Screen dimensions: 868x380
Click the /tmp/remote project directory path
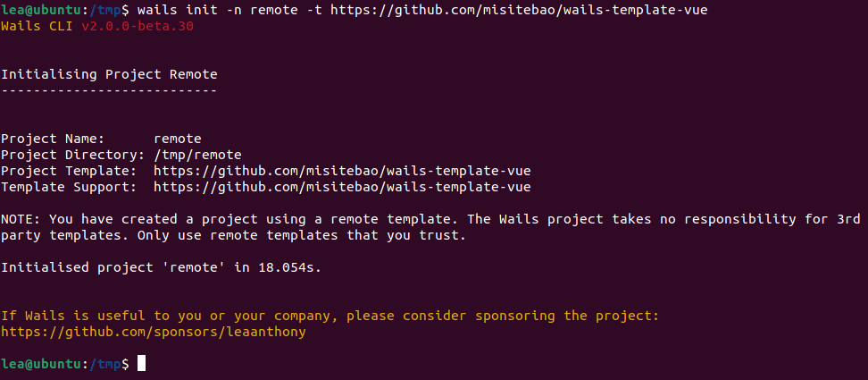(x=197, y=155)
